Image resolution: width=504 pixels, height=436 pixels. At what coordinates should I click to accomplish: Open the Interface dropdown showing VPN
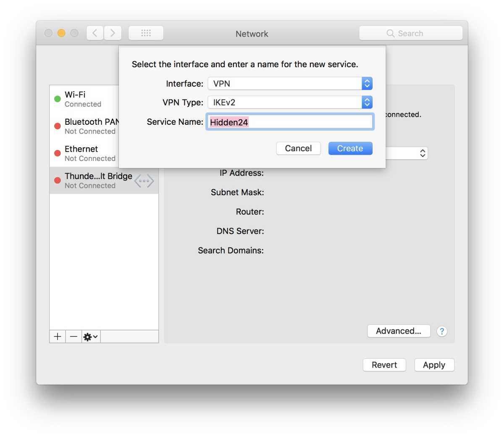[x=367, y=83]
